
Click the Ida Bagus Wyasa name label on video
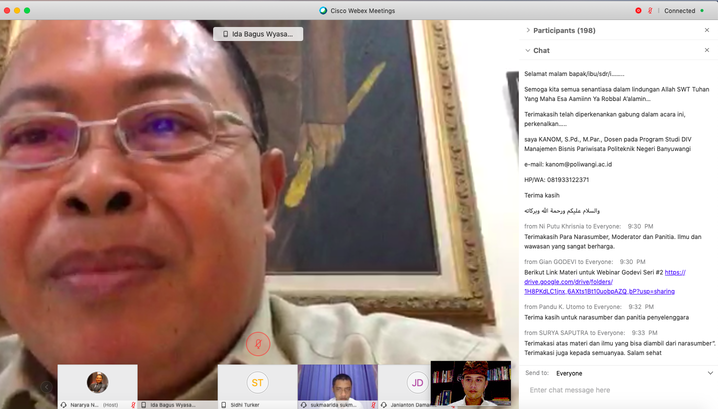(x=258, y=34)
